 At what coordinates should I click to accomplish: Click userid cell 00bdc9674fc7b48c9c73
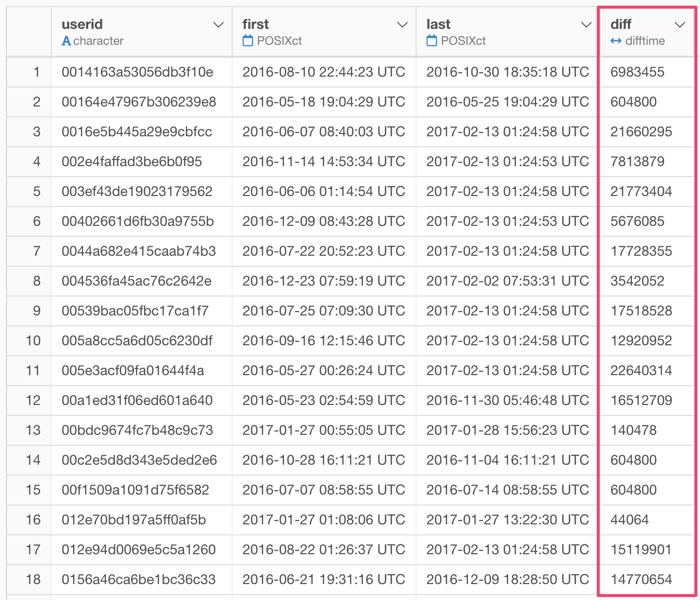point(137,430)
